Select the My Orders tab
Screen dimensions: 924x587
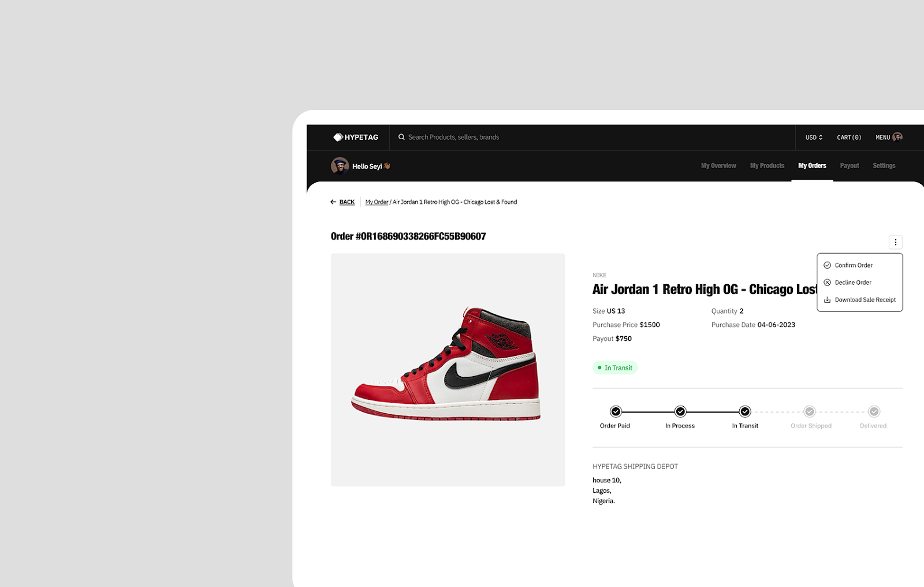pyautogui.click(x=812, y=166)
